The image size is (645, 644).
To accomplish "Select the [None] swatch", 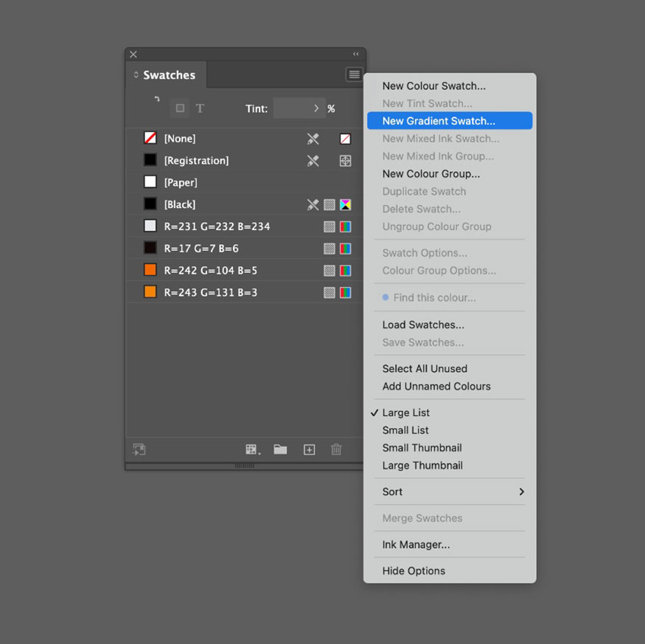I will click(x=244, y=139).
